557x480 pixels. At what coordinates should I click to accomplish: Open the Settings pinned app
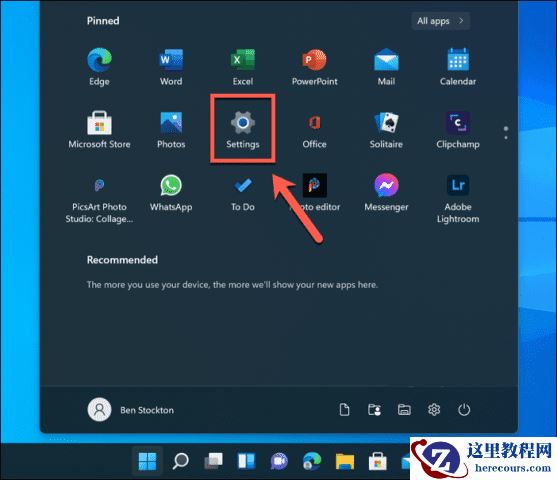[x=243, y=130]
